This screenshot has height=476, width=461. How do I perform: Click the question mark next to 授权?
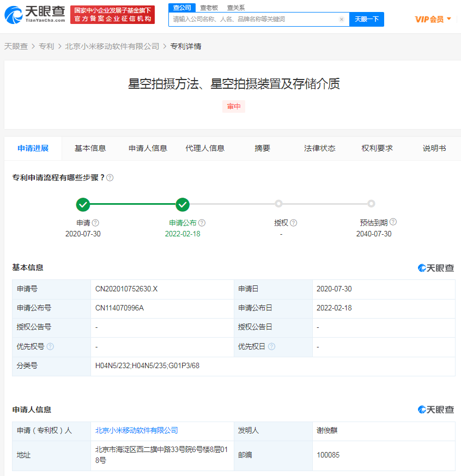coord(294,223)
